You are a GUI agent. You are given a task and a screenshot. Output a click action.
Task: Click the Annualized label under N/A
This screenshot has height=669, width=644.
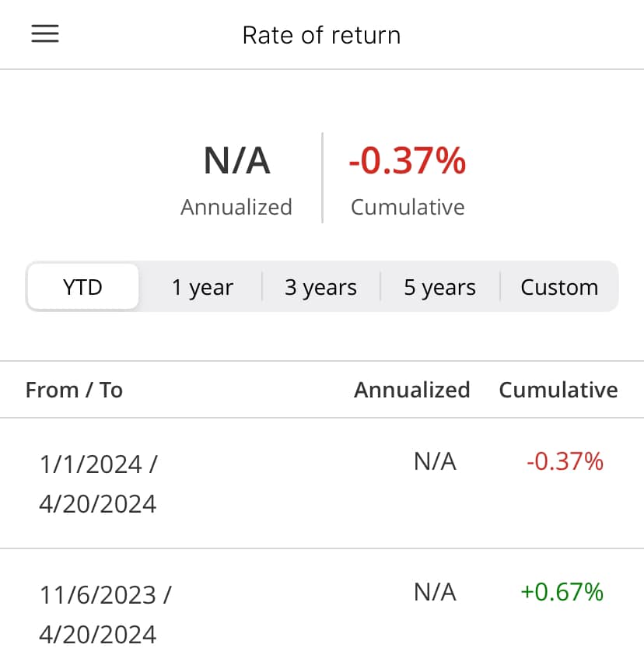tap(236, 207)
